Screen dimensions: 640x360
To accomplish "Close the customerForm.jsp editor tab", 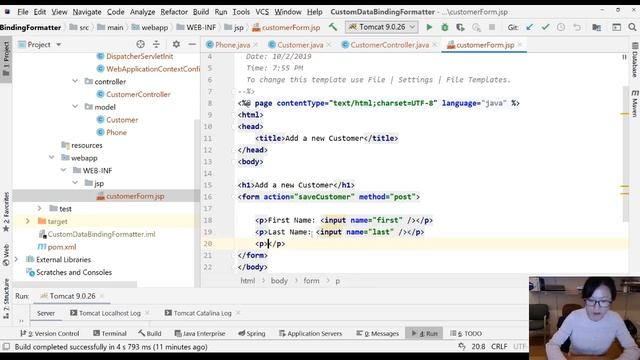I will click(x=520, y=45).
